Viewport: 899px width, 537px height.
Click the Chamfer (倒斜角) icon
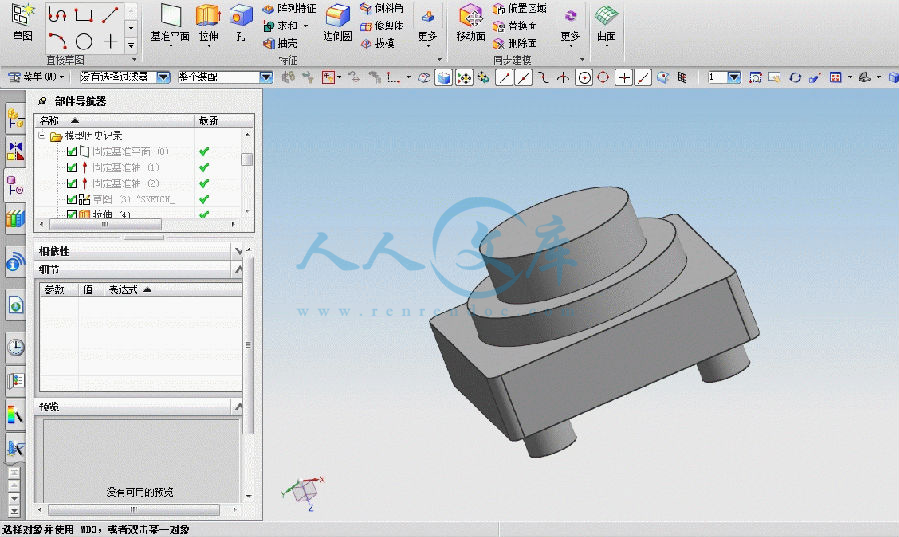[366, 8]
